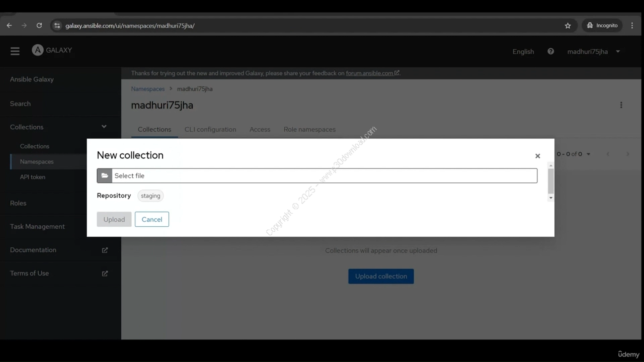Close the New collection dialog
The image size is (644, 362).
[x=537, y=156]
